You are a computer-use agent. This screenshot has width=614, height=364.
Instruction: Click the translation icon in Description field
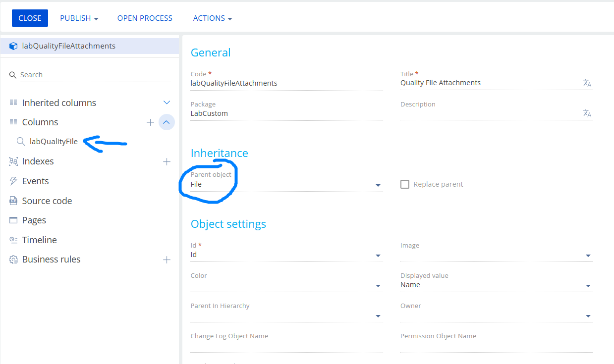point(587,113)
